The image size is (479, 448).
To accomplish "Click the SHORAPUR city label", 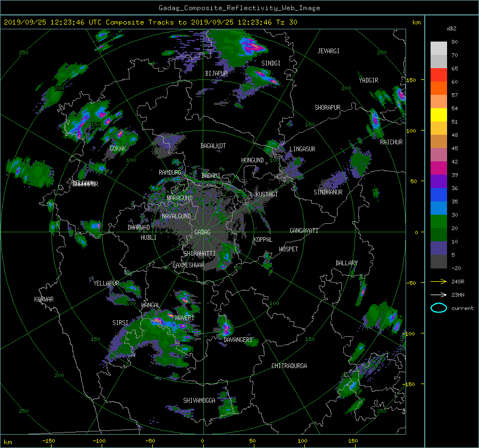I will pyautogui.click(x=327, y=108).
